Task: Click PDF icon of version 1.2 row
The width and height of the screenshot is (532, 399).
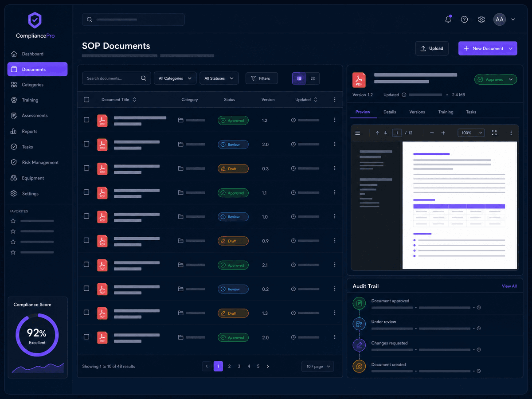Action: (102, 121)
